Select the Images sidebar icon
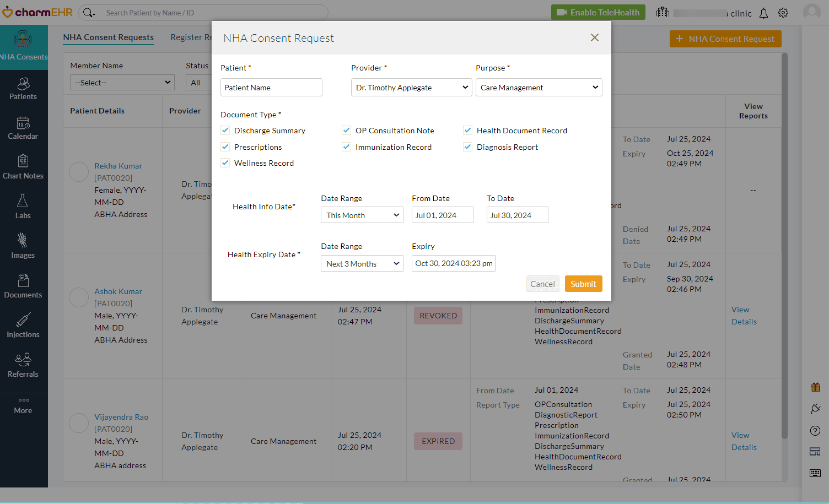Viewport: 829px width, 504px height. pos(23,246)
